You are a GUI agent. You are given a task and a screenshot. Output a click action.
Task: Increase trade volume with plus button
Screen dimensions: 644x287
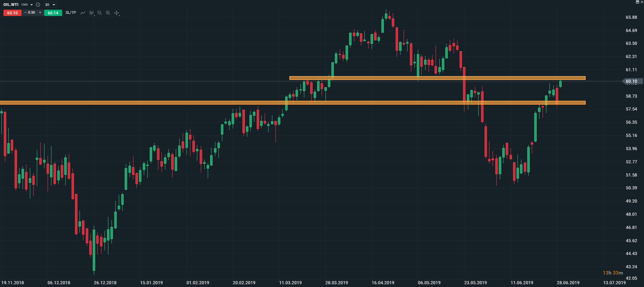(40, 13)
